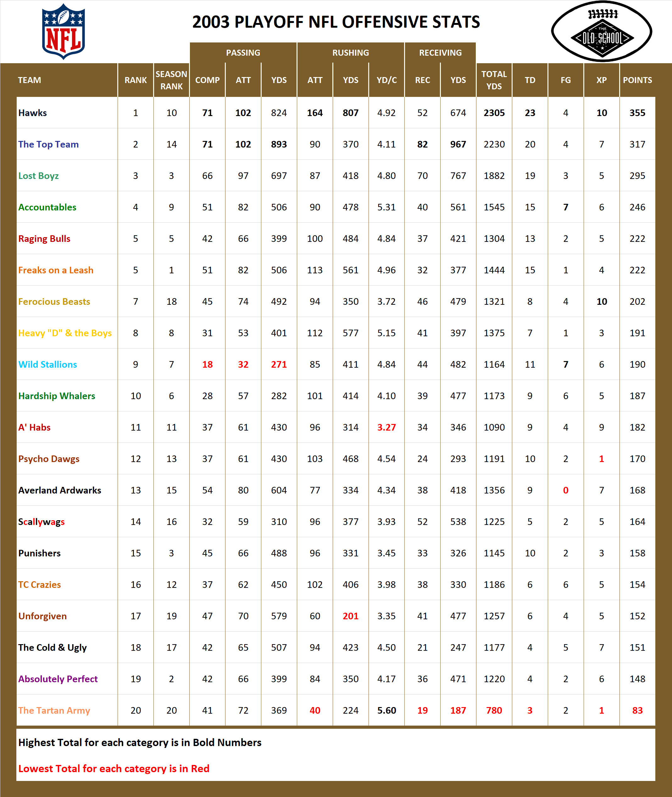Sort by the POINTS column header
This screenshot has height=797, width=672.
pos(638,80)
